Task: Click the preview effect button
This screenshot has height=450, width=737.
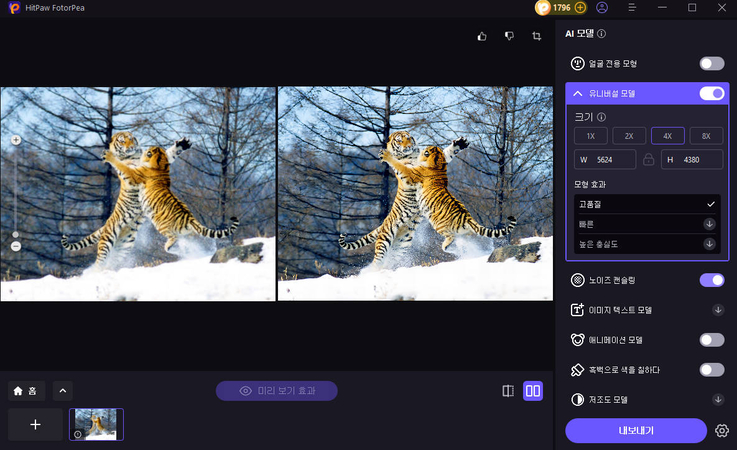Action: coord(276,391)
